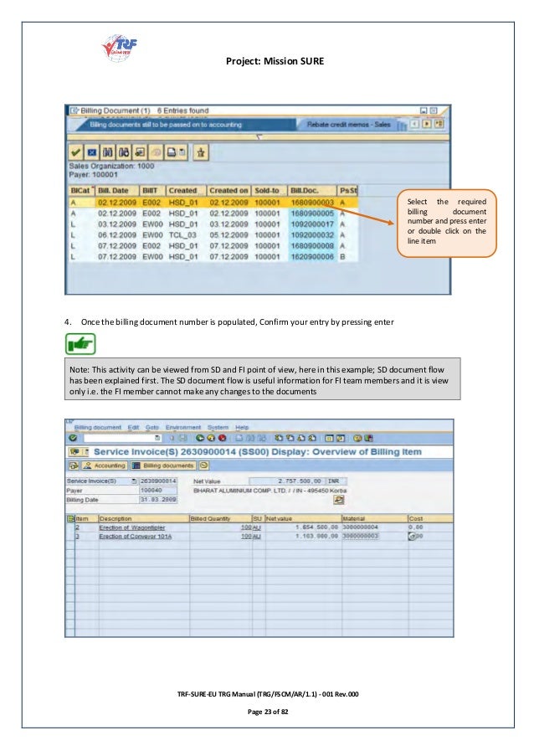
Task: Click the icon button right of Billing documents
Action: pos(204,465)
